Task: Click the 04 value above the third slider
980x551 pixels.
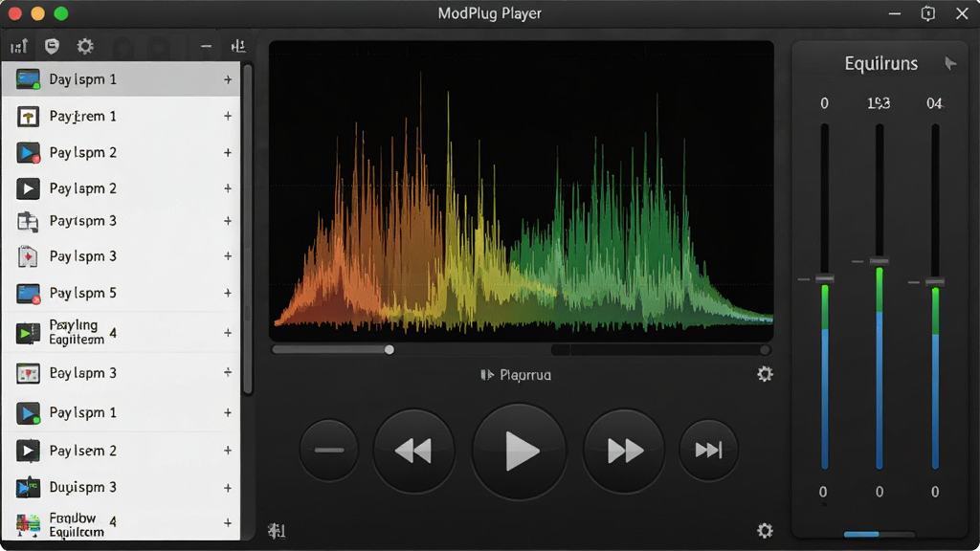Action: pyautogui.click(x=934, y=103)
